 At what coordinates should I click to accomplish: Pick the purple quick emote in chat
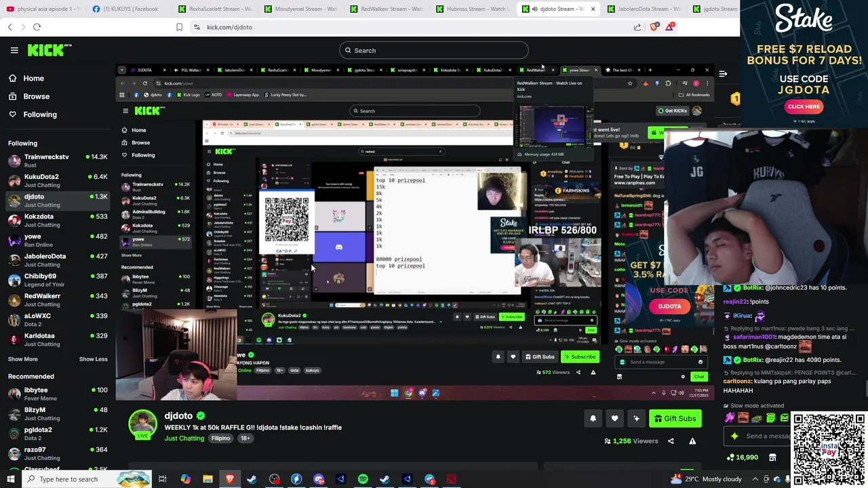coord(730,418)
